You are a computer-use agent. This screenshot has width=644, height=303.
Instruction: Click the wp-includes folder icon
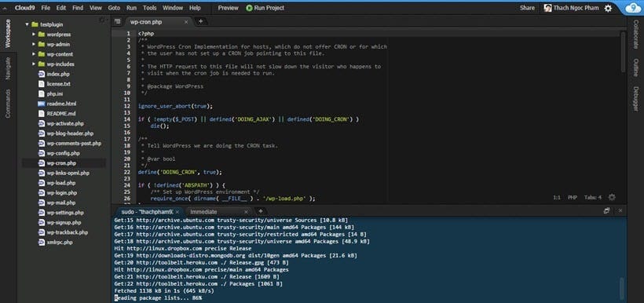(42, 64)
